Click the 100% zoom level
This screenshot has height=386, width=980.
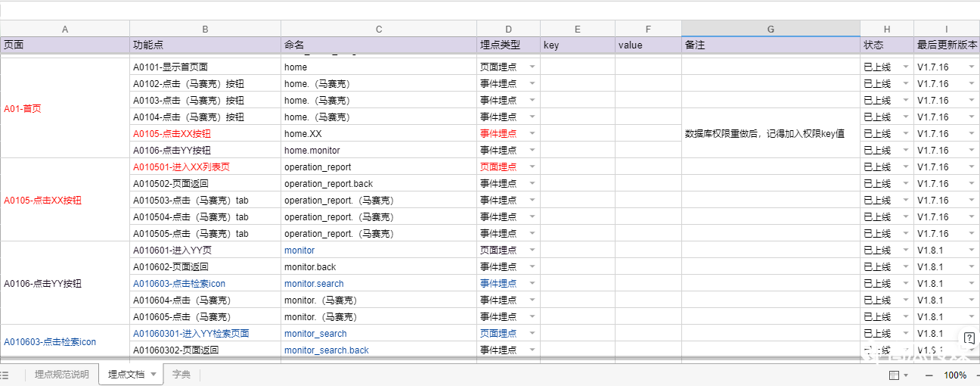click(x=954, y=375)
